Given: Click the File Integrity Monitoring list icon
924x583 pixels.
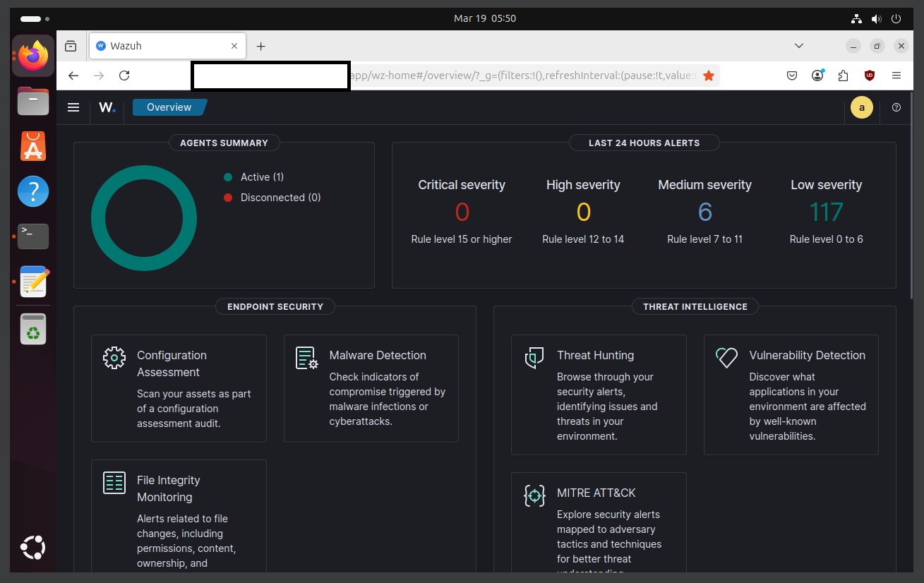Looking at the screenshot, I should click(114, 483).
